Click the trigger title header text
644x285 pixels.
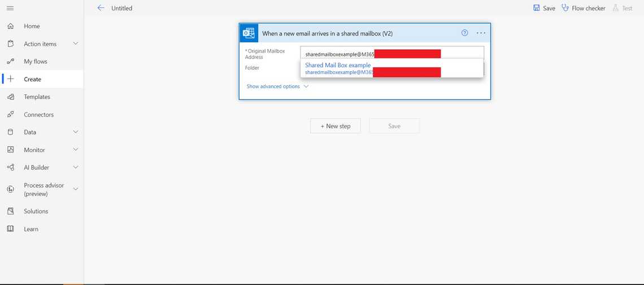[x=327, y=34]
